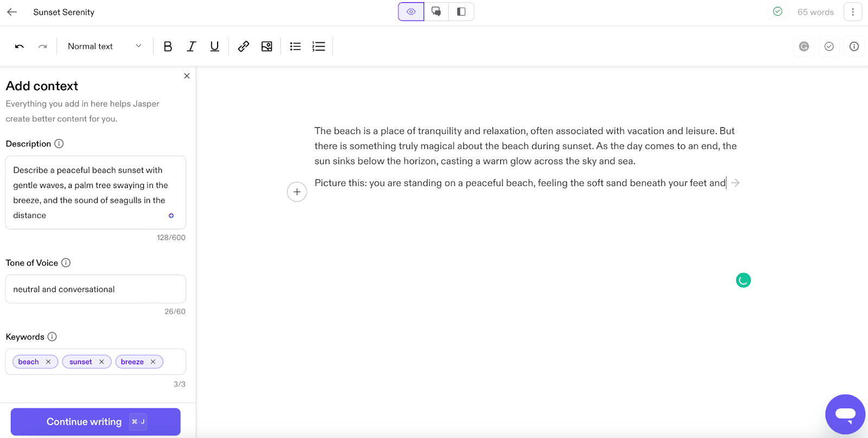
Task: Click the 3/3 keywords counter
Action: pos(180,384)
